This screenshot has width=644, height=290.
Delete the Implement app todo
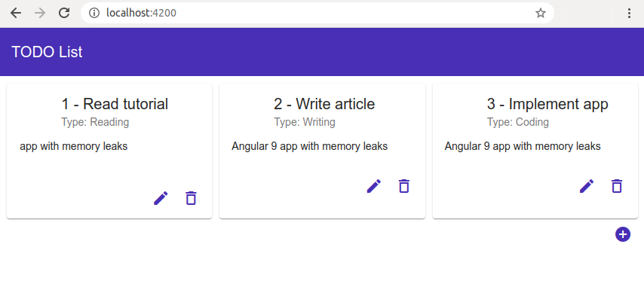point(617,186)
